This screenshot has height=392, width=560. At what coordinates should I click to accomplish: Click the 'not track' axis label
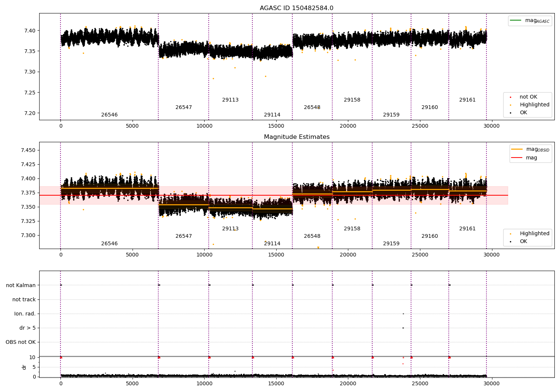[24, 300]
